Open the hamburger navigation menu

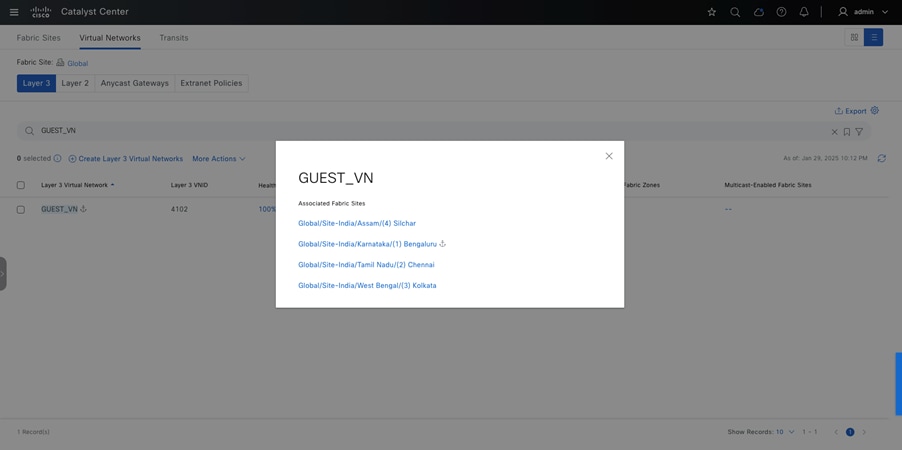tap(14, 12)
